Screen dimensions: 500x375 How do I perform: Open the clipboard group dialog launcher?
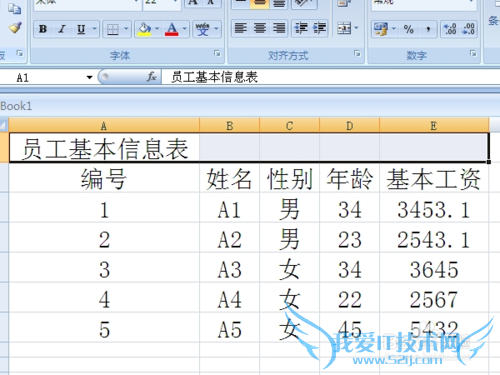[20, 53]
